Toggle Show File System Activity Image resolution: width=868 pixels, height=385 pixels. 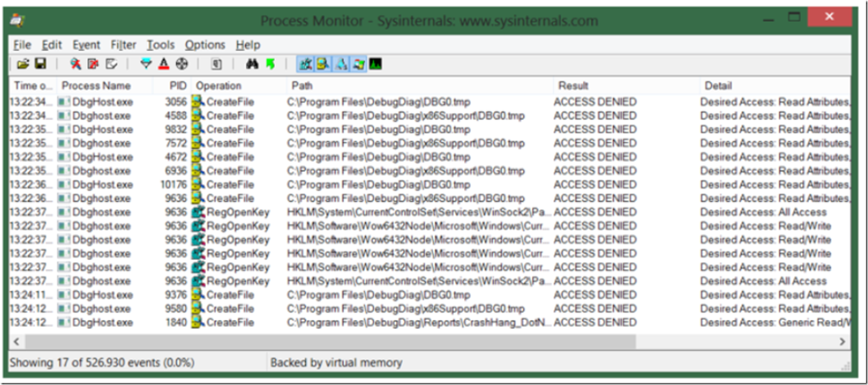323,64
